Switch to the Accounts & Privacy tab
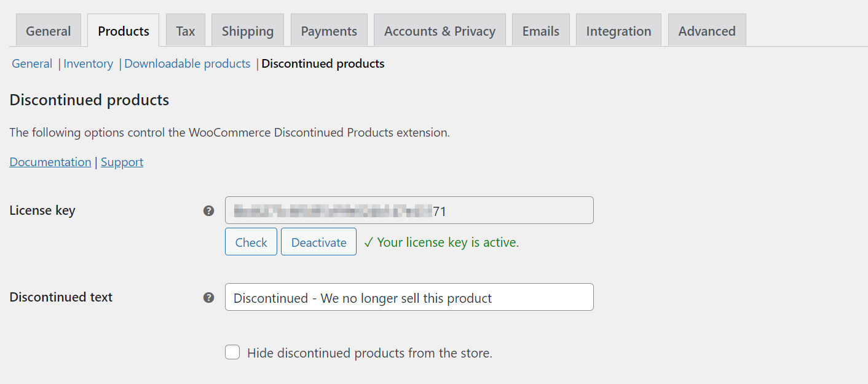 440,30
